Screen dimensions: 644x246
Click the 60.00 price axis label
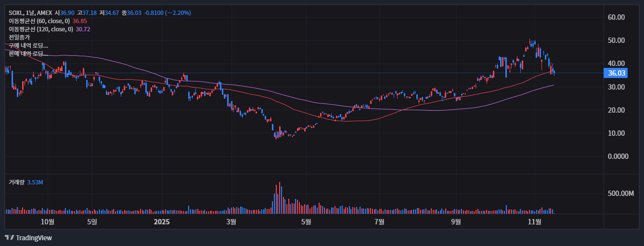coord(617,17)
